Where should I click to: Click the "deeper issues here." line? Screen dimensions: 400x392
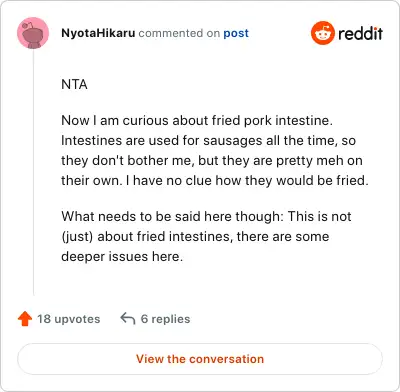pyautogui.click(x=122, y=256)
